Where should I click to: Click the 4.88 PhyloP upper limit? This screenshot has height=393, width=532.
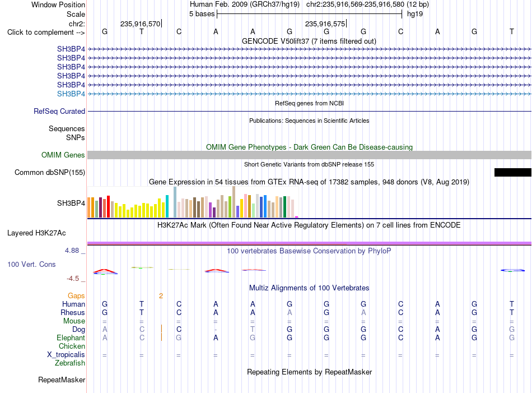coord(72,251)
